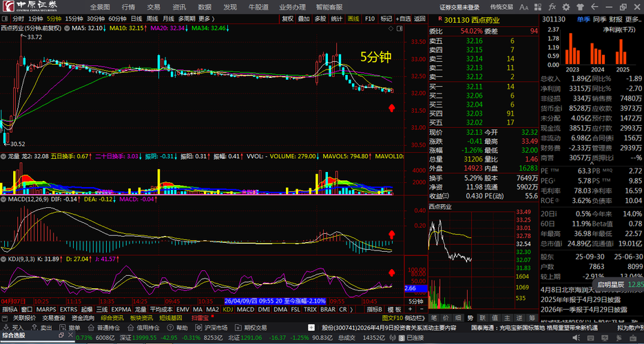Open the 扫雷宝 link
644x344 pixels.
point(200,318)
